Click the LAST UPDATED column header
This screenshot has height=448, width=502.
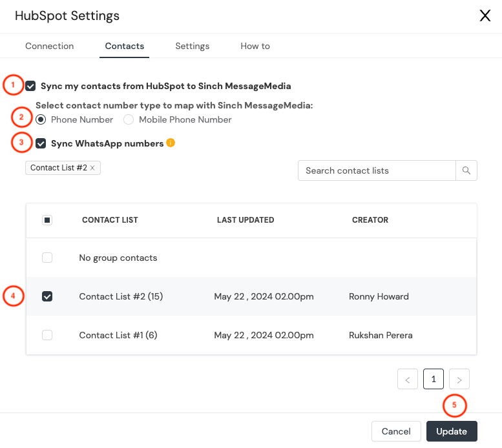[246, 220]
